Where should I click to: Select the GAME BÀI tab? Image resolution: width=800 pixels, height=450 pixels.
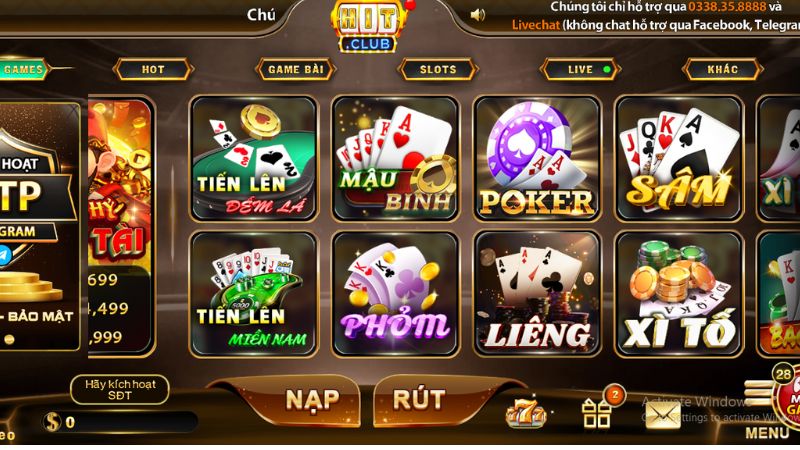(x=296, y=69)
